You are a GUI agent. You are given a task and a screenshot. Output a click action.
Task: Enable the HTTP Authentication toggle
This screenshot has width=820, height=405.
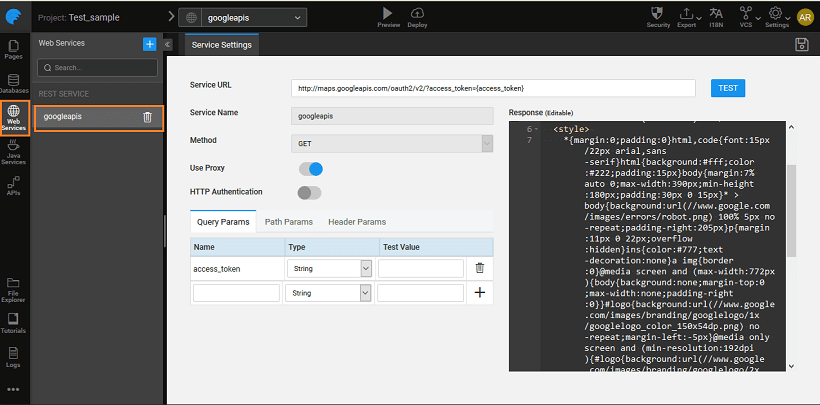pyautogui.click(x=309, y=192)
